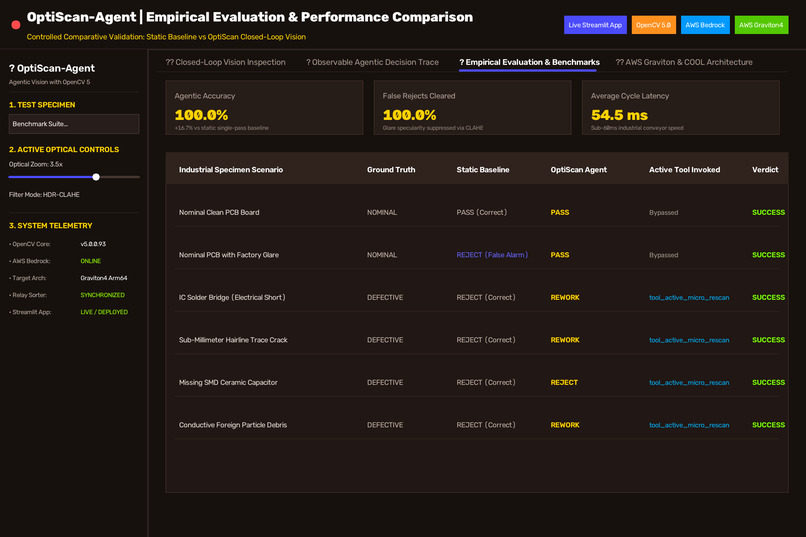
Task: Click the Ground Truth column header
Action: pos(391,170)
